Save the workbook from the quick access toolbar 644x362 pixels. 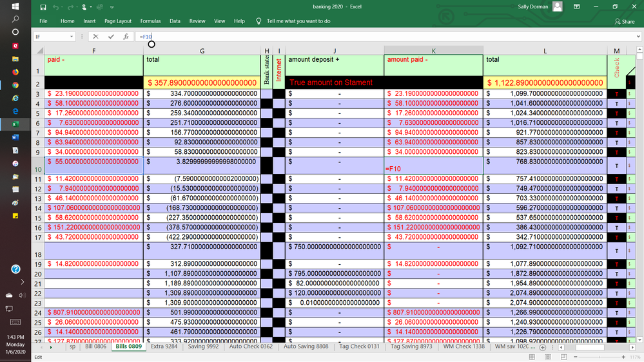[43, 7]
